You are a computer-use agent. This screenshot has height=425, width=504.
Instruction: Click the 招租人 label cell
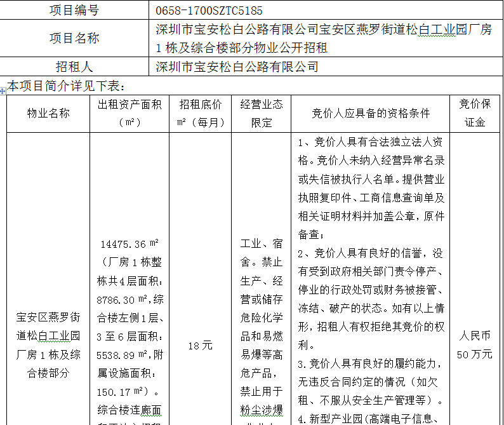point(74,67)
